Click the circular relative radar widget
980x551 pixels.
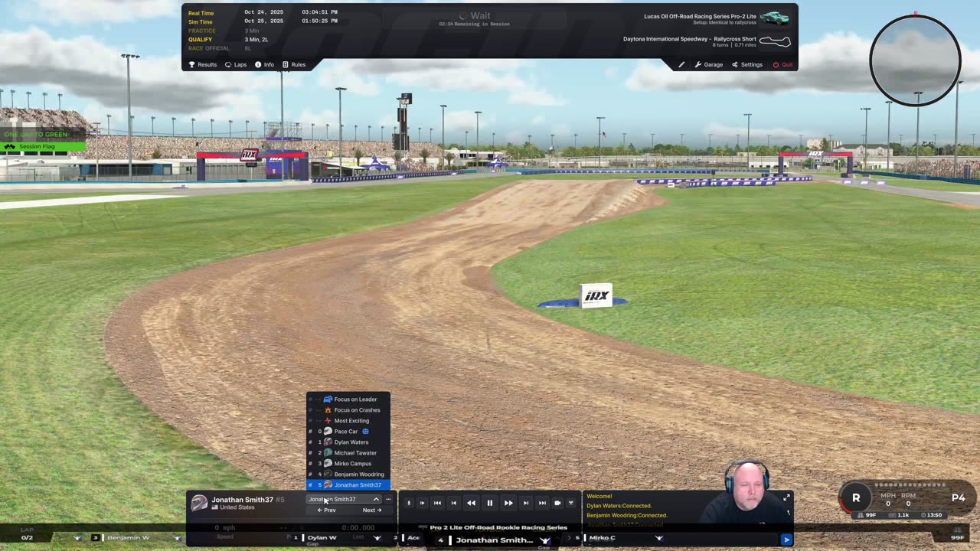[x=915, y=60]
